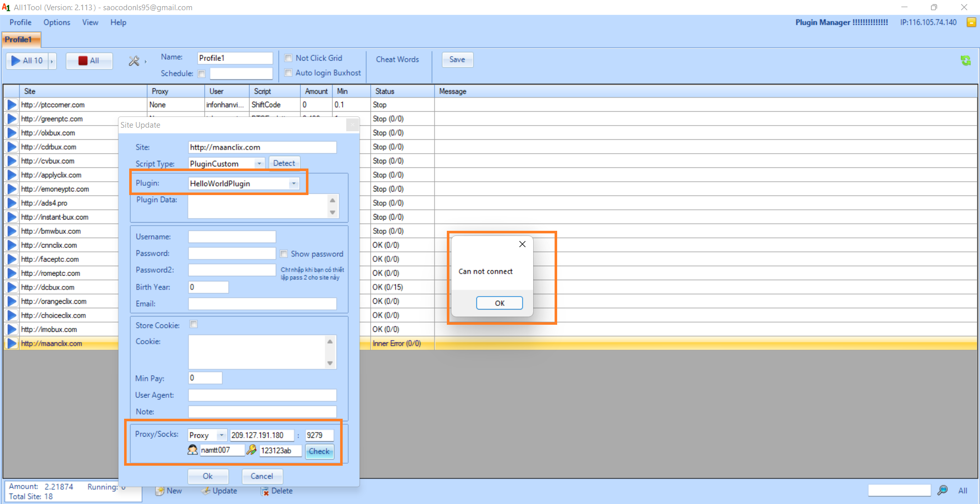
Task: Click the magnifier search icon at bottom right
Action: (x=942, y=490)
